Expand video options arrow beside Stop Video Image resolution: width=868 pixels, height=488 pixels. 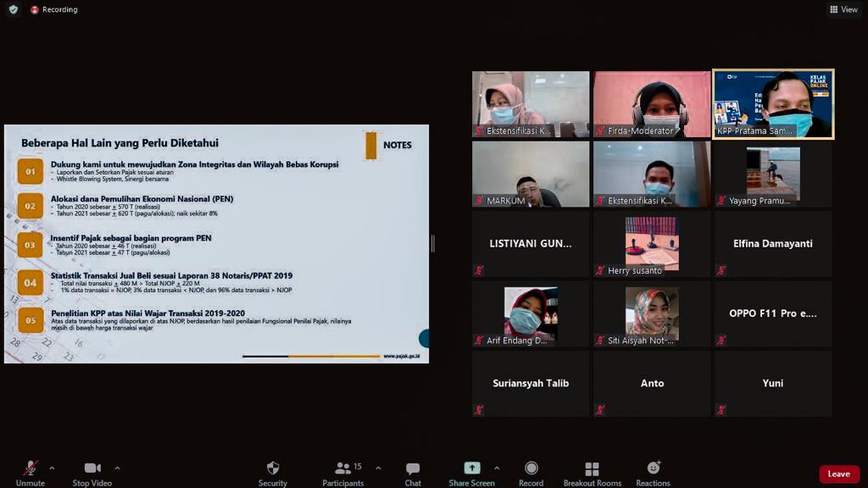pyautogui.click(x=117, y=468)
